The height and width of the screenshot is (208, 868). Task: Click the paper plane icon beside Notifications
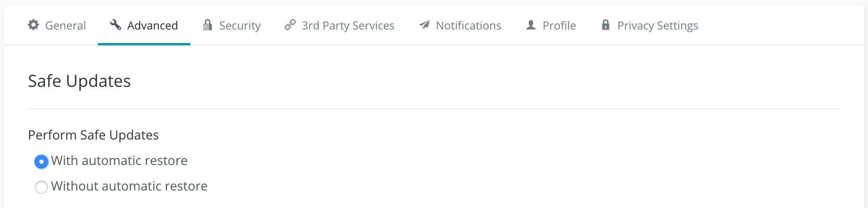424,25
